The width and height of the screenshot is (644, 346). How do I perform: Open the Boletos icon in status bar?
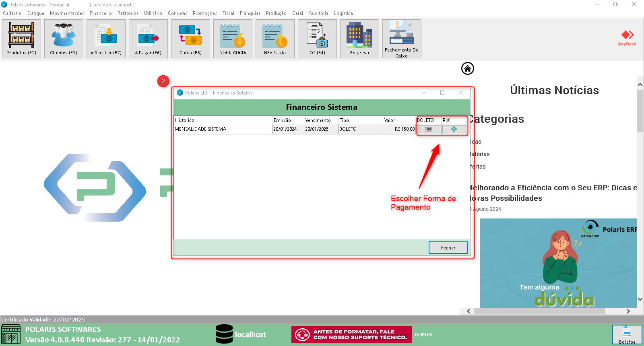pyautogui.click(x=627, y=335)
